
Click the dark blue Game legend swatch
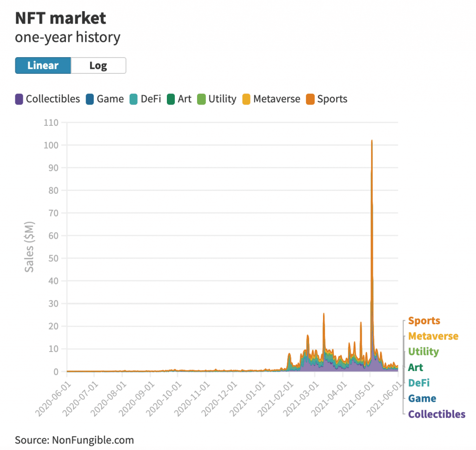(90, 99)
